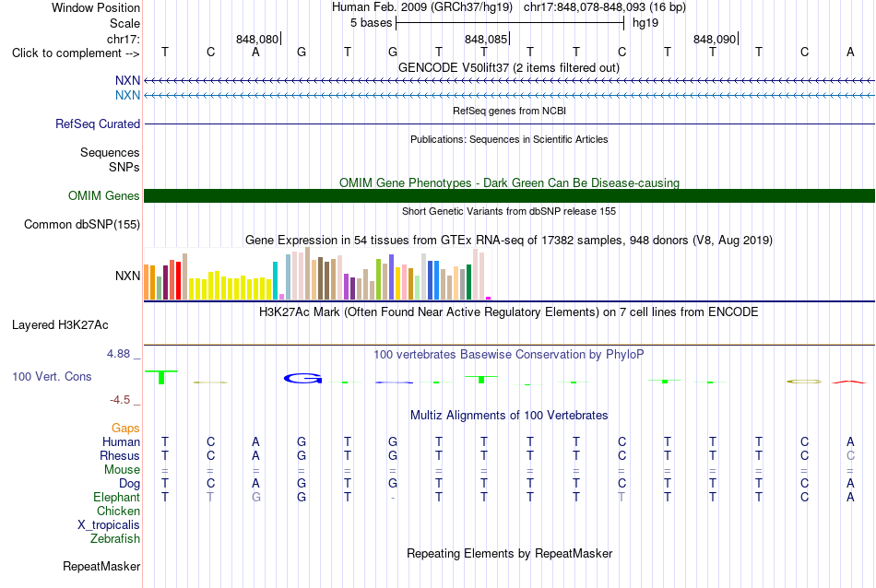Click Publications: Sequences in Scientific Articles title

tap(509, 139)
